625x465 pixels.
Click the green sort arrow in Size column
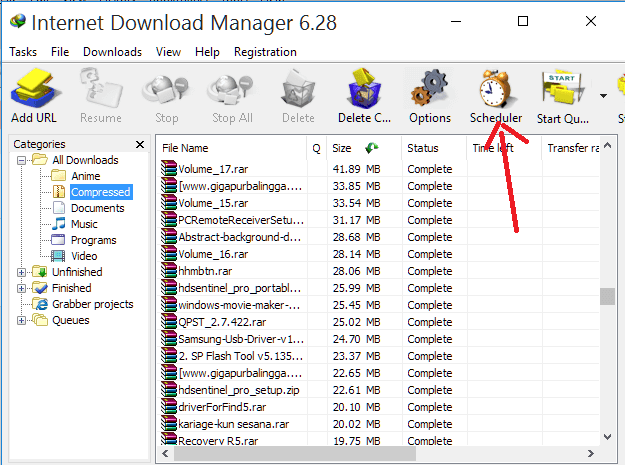[371, 148]
